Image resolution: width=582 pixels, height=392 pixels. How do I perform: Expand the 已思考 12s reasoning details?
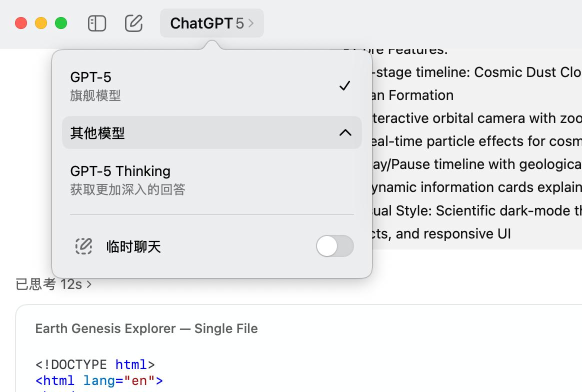[x=53, y=284]
